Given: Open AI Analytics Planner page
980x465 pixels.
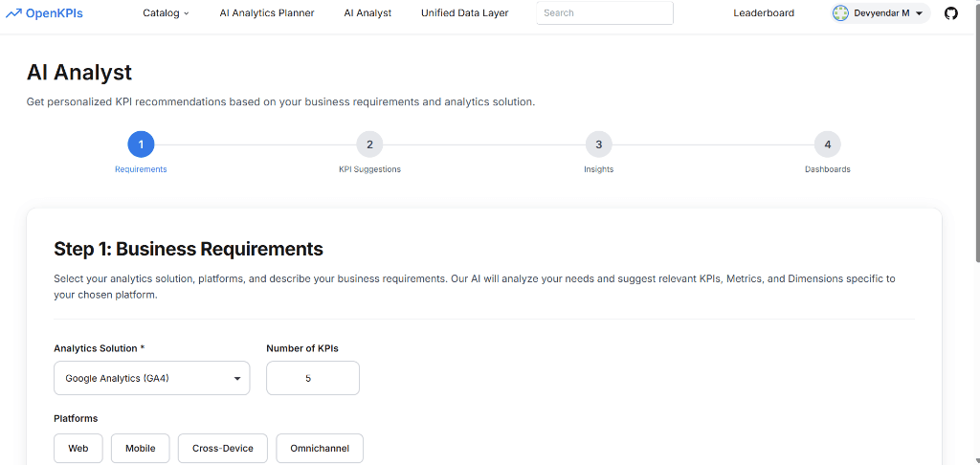Looking at the screenshot, I should point(267,12).
